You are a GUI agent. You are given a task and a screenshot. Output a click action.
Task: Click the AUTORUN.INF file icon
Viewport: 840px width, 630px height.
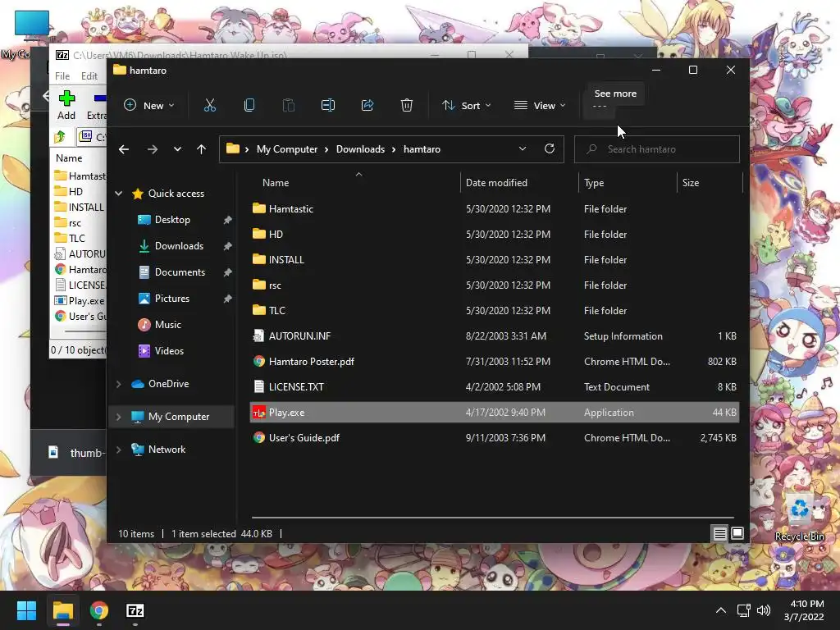(258, 336)
